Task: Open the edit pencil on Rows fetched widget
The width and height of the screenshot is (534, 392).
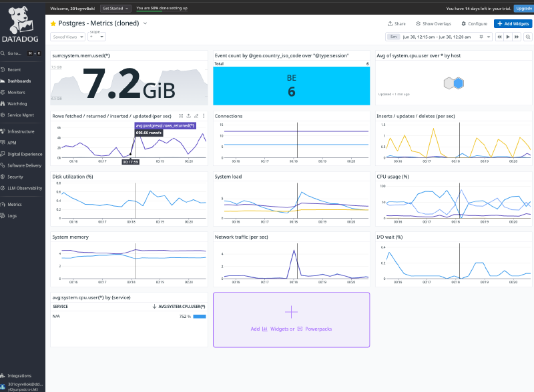Action: pyautogui.click(x=196, y=115)
